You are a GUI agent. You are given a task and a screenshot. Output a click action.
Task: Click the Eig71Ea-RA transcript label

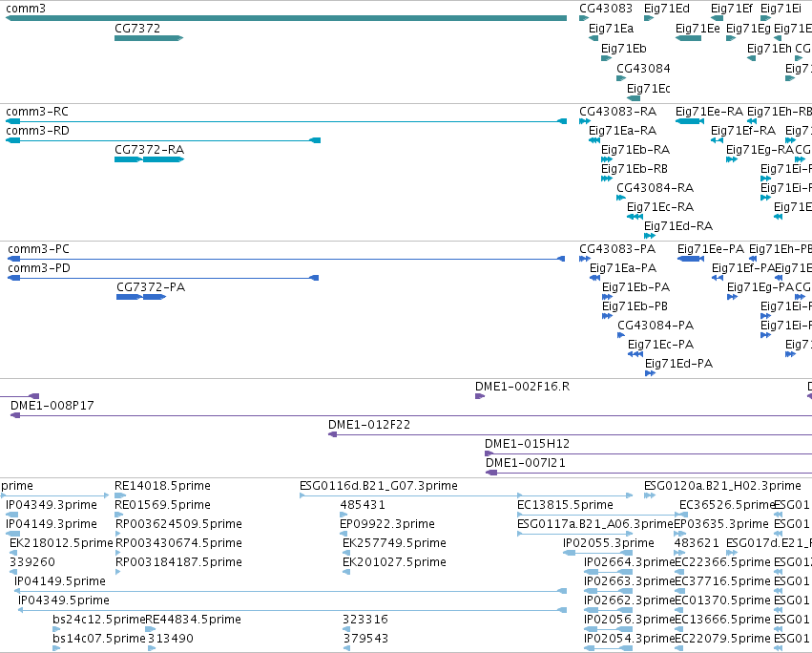click(x=622, y=131)
